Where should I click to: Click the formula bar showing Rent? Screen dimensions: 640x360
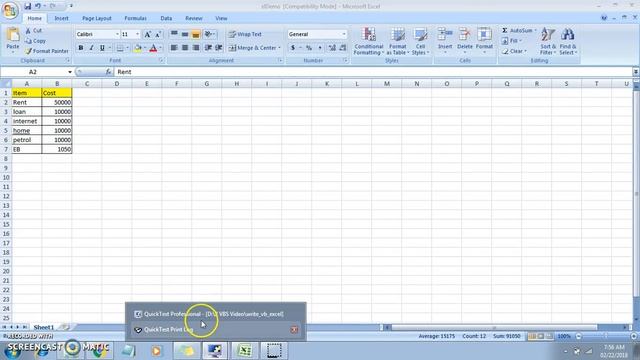373,72
